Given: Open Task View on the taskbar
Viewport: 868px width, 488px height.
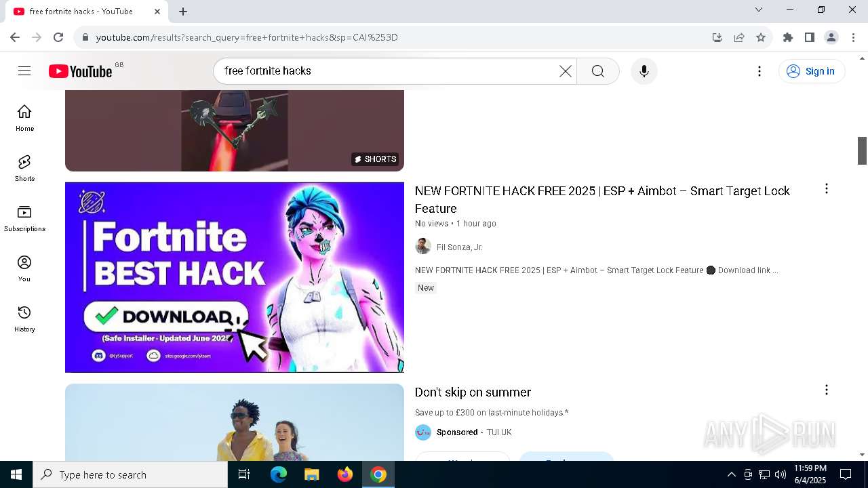Looking at the screenshot, I should 244,474.
